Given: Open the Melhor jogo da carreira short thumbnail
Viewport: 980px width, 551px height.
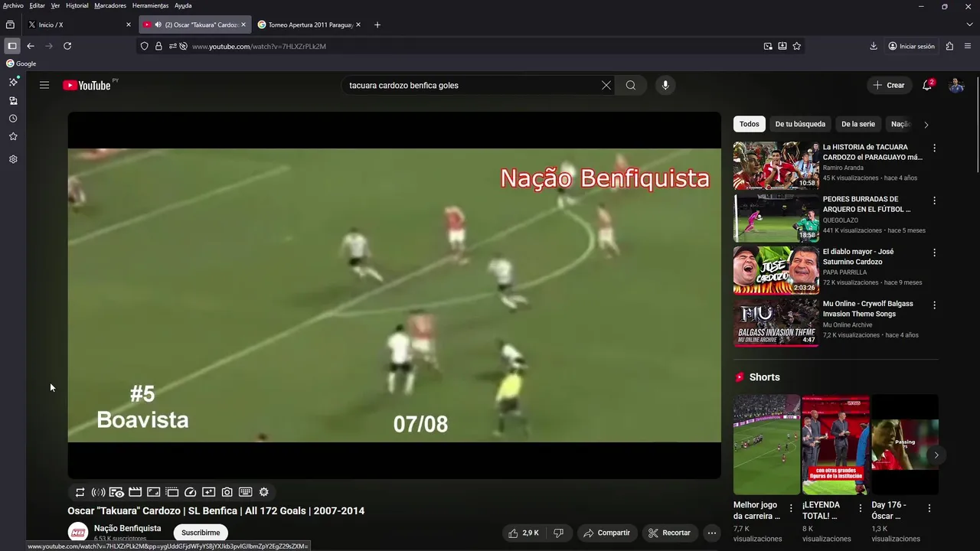Looking at the screenshot, I should [766, 445].
